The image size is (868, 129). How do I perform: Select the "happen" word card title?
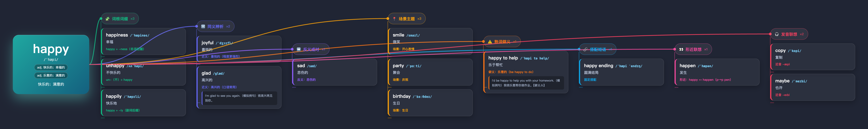point(687,66)
